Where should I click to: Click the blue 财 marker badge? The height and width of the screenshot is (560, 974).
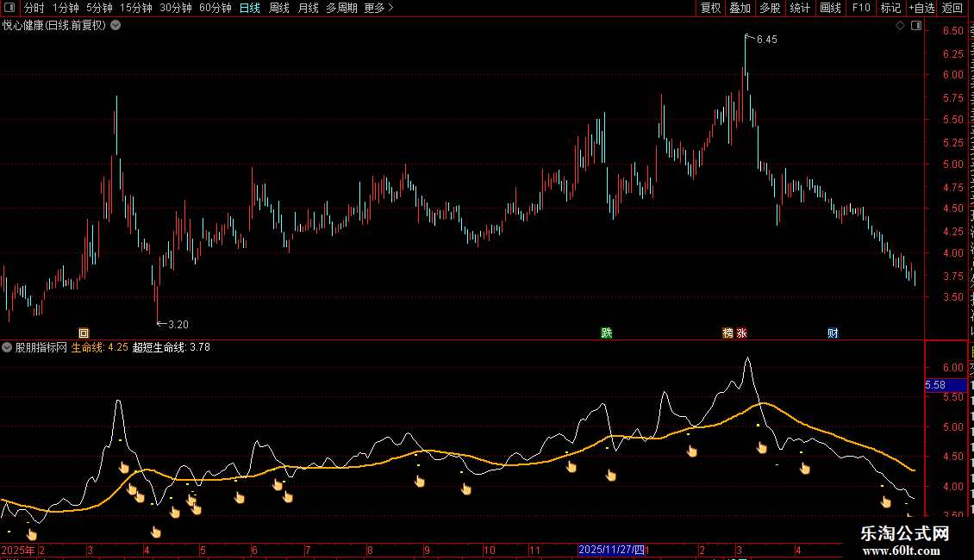(833, 333)
